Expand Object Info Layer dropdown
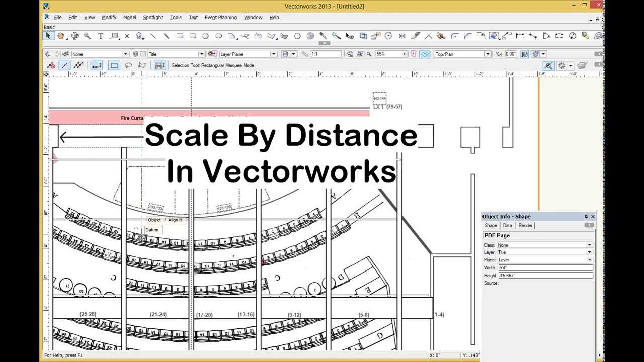Image resolution: width=644 pixels, height=362 pixels. point(544,252)
